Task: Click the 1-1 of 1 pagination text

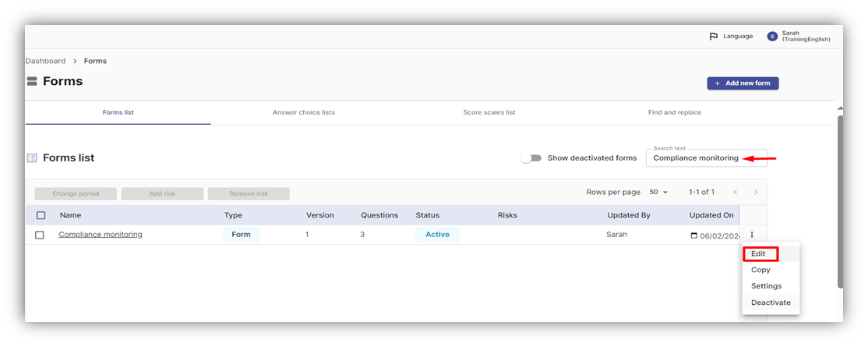Action: (701, 193)
